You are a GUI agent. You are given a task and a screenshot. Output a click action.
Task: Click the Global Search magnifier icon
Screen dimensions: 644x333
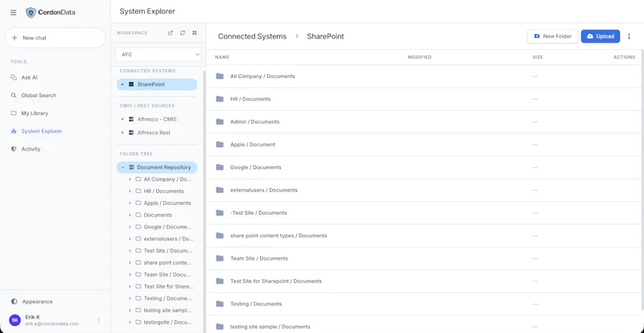[x=14, y=95]
